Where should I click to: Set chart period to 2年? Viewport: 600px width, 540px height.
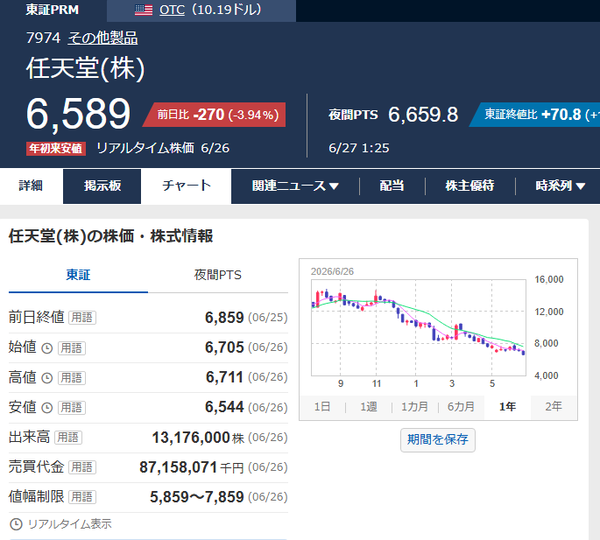[553, 406]
